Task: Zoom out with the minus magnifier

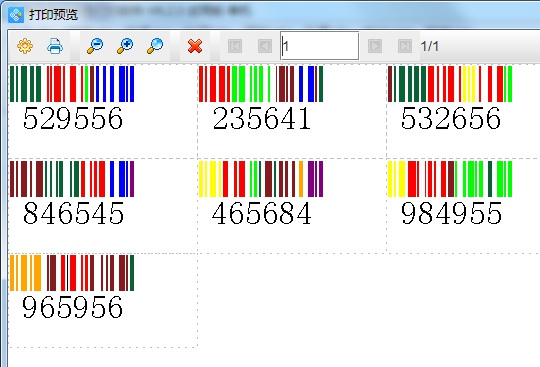Action: point(95,46)
